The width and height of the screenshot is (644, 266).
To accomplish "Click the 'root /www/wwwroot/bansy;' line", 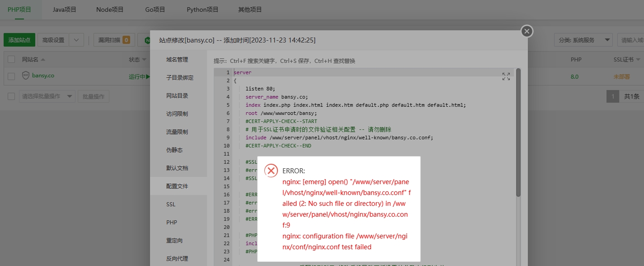I will (282, 113).
